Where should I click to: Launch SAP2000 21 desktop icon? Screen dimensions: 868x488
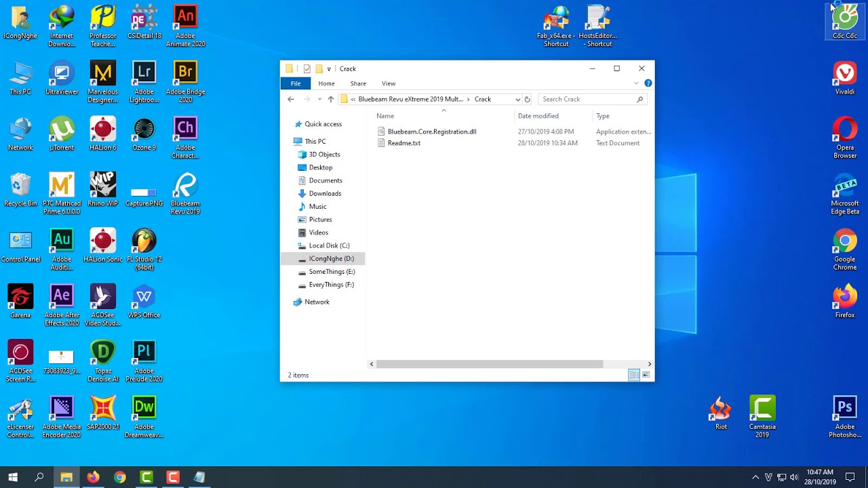pos(102,413)
